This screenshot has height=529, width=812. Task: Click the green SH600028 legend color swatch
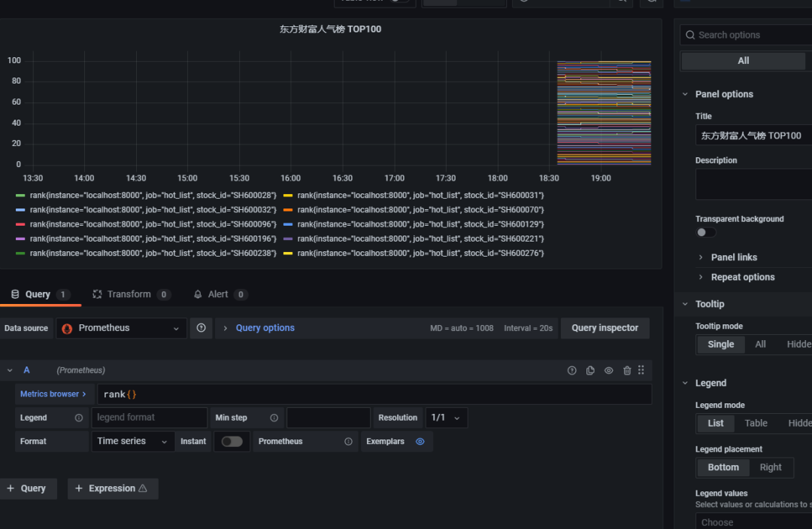tap(20, 196)
